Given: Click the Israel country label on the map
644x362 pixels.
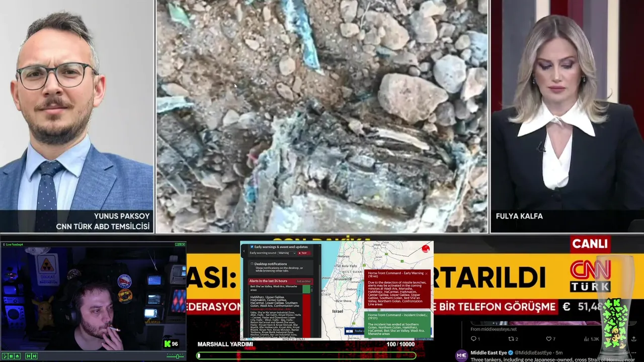Looking at the screenshot, I should 338,311.
